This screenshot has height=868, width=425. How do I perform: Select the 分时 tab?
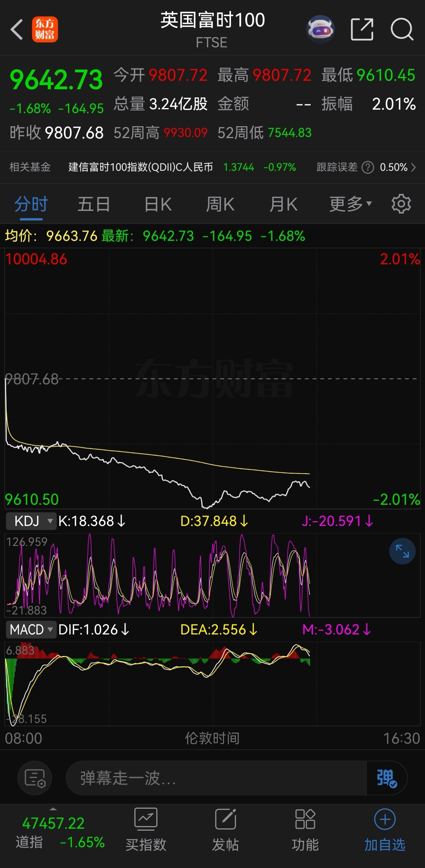click(31, 204)
